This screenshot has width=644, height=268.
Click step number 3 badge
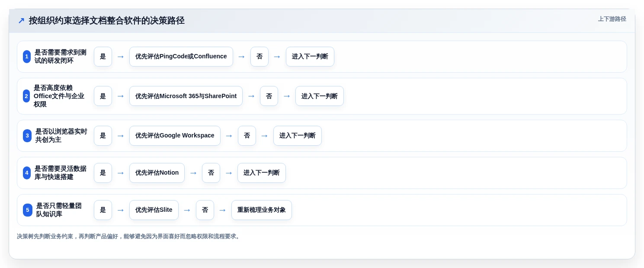point(27,136)
